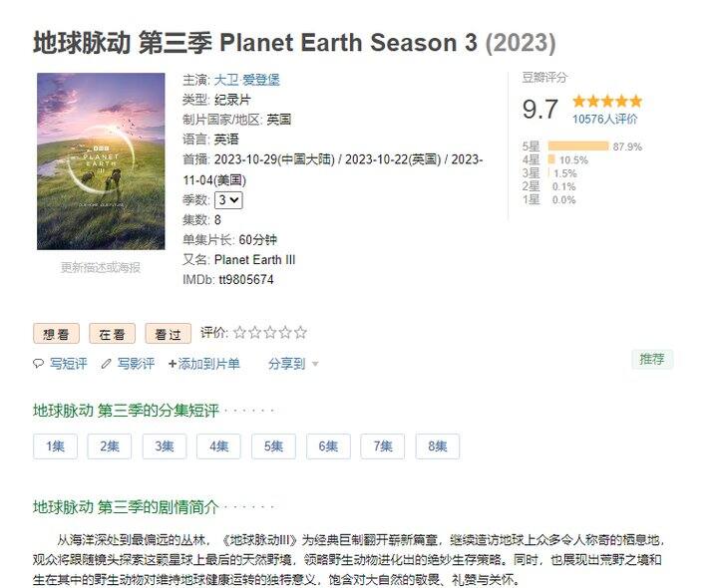Expand the 分享到 share menu
Viewport: 718px width, 588px height.
(286, 364)
